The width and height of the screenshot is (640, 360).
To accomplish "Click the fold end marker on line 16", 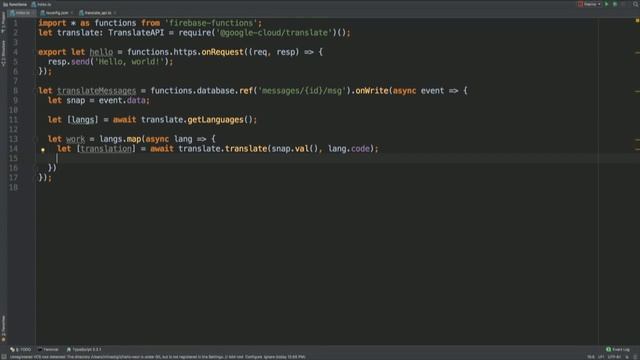I will [36, 168].
